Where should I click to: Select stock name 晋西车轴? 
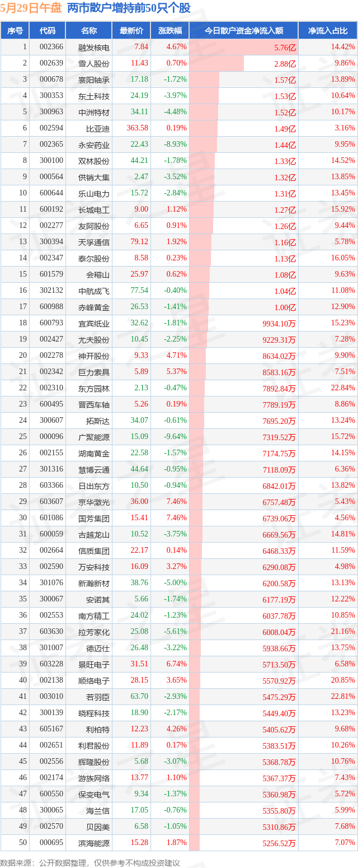(94, 405)
